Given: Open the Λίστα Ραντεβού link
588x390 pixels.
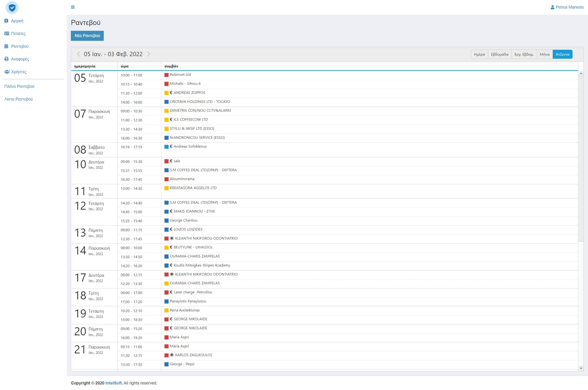Looking at the screenshot, I should tap(18, 99).
